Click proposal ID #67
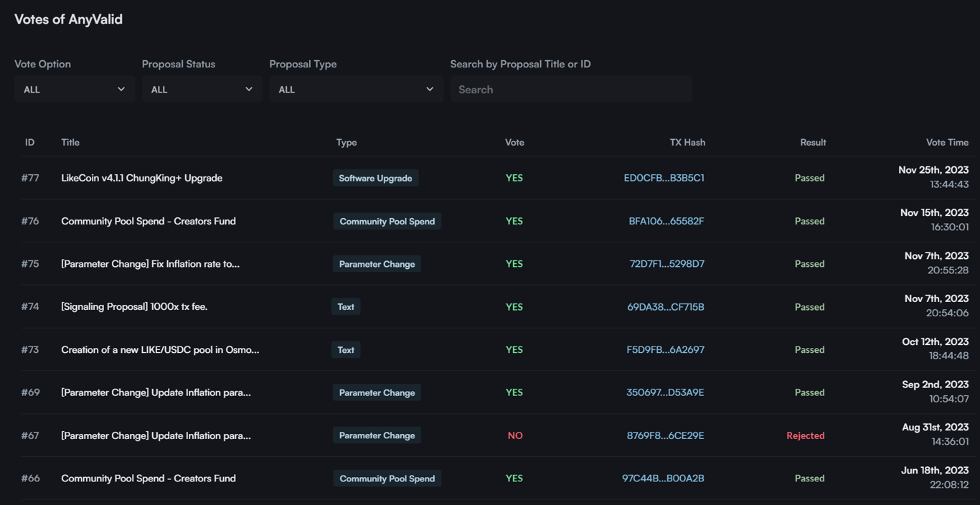The height and width of the screenshot is (505, 980). [x=30, y=435]
